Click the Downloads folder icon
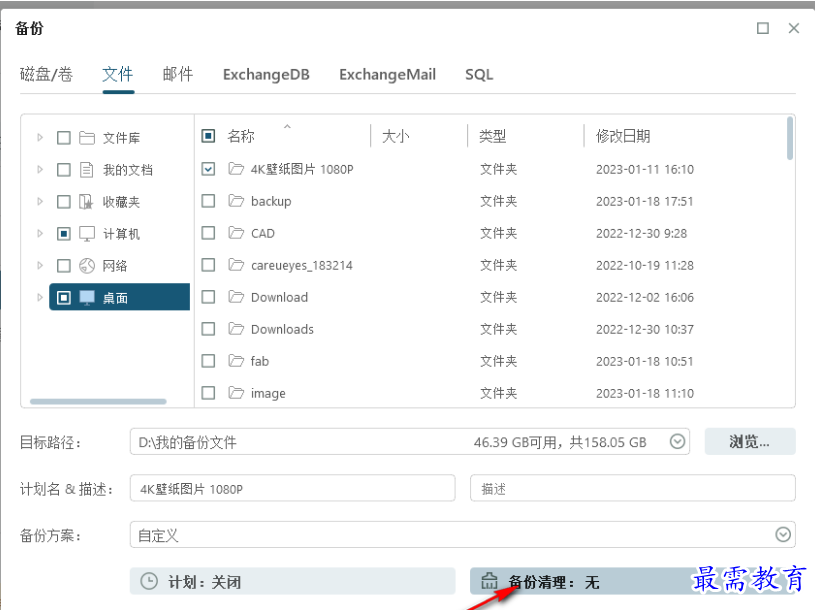Screen dimensions: 815x610 tap(236, 329)
